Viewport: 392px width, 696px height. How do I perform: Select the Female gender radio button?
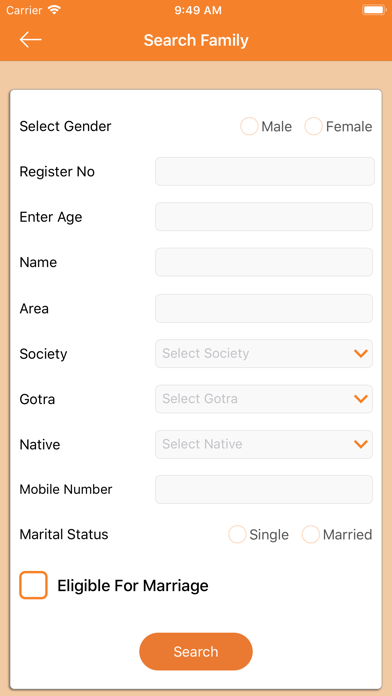point(313,127)
